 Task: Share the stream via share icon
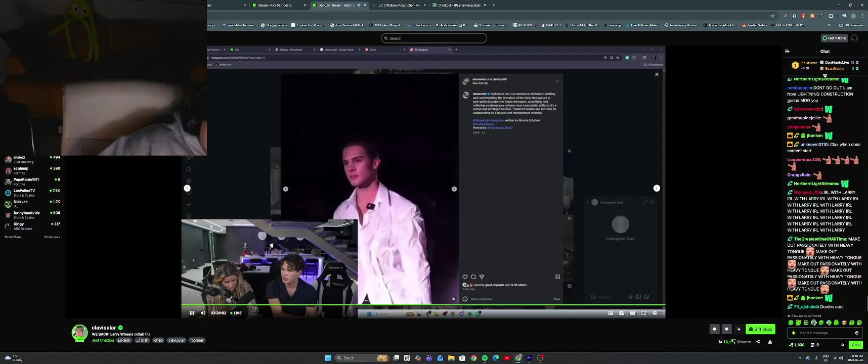coord(758,342)
